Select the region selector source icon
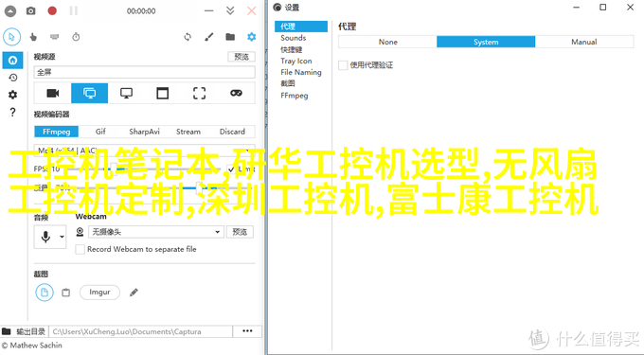 [200, 93]
